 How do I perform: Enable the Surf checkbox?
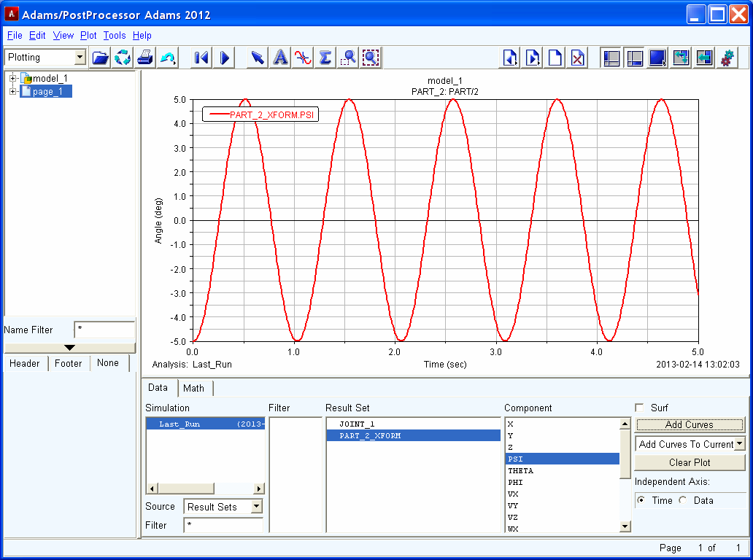(x=639, y=408)
